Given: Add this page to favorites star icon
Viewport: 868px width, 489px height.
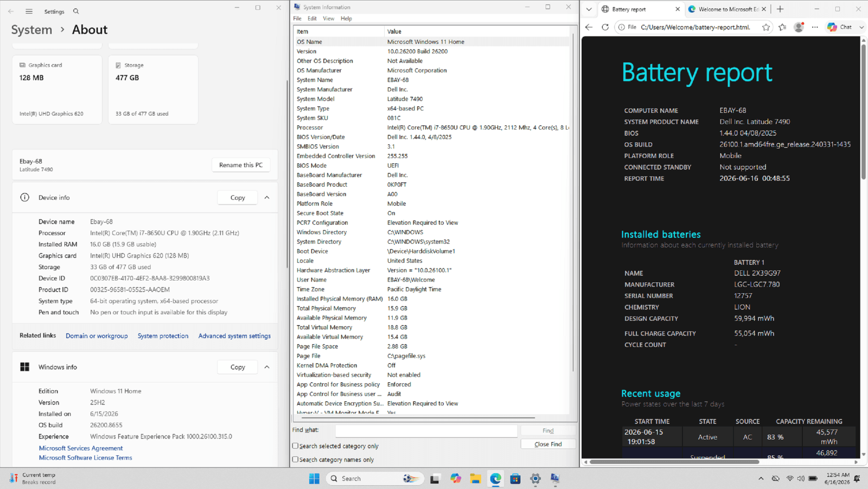Looking at the screenshot, I should click(x=766, y=27).
